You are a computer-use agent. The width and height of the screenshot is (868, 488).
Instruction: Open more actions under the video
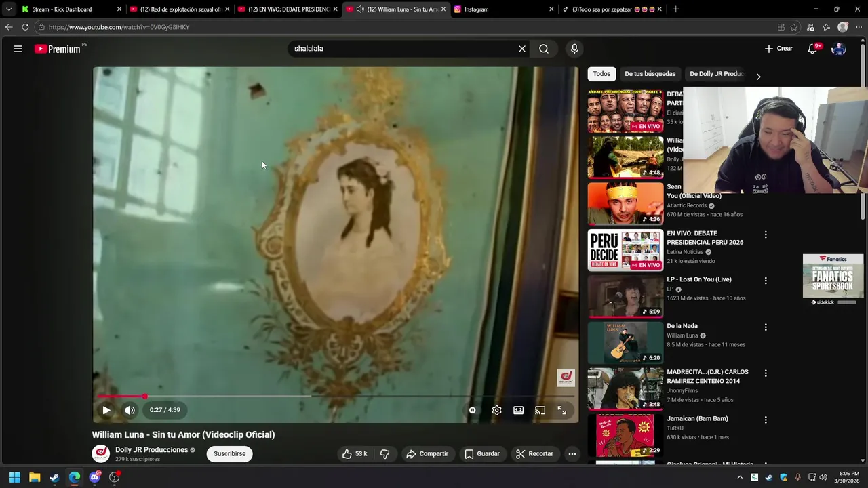(x=572, y=453)
